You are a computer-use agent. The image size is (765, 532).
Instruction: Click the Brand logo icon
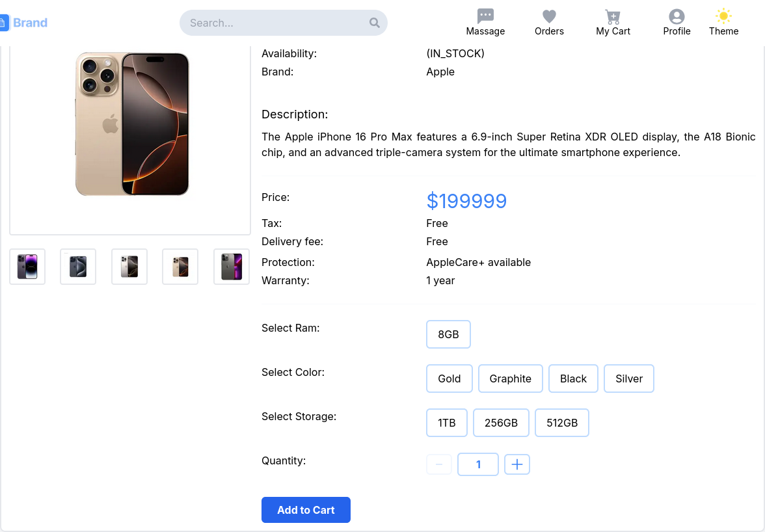[3, 23]
